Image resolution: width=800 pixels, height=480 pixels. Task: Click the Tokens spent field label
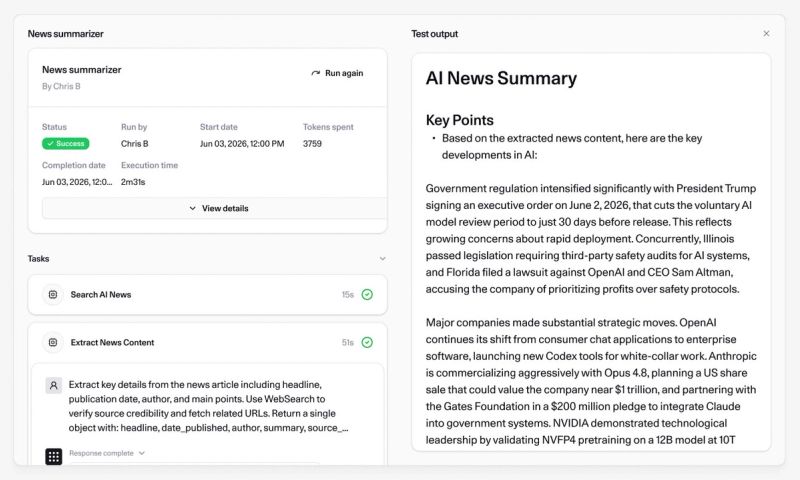coord(328,127)
